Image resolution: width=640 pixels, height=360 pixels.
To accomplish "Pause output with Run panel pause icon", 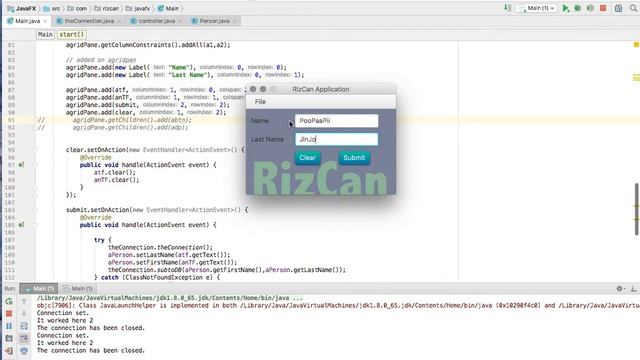I will click(9, 326).
